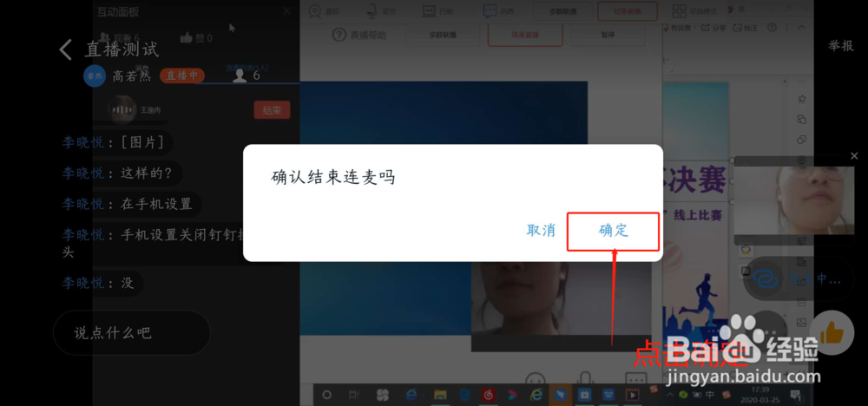Tap the viewer count icon showing 6
The height and width of the screenshot is (406, 868).
240,75
